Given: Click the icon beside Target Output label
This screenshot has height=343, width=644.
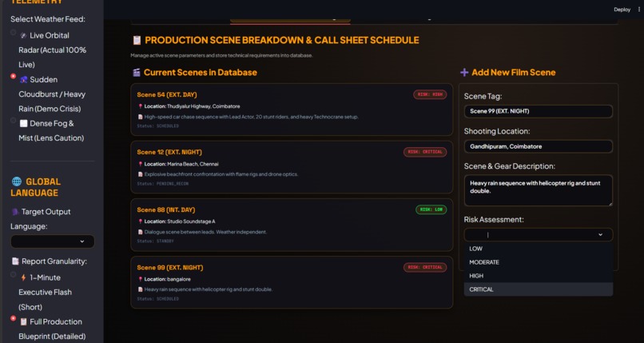Looking at the screenshot, I should tap(15, 212).
